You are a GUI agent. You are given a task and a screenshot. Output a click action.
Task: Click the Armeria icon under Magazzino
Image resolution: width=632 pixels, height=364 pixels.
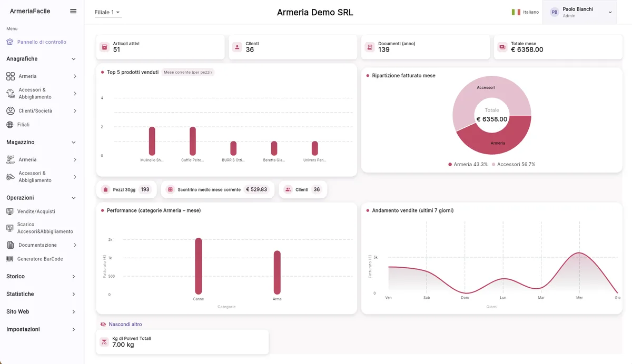(x=11, y=159)
